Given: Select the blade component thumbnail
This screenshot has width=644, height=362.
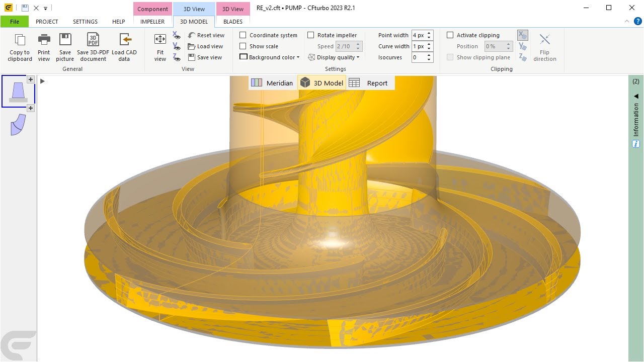Looking at the screenshot, I should pos(18,125).
